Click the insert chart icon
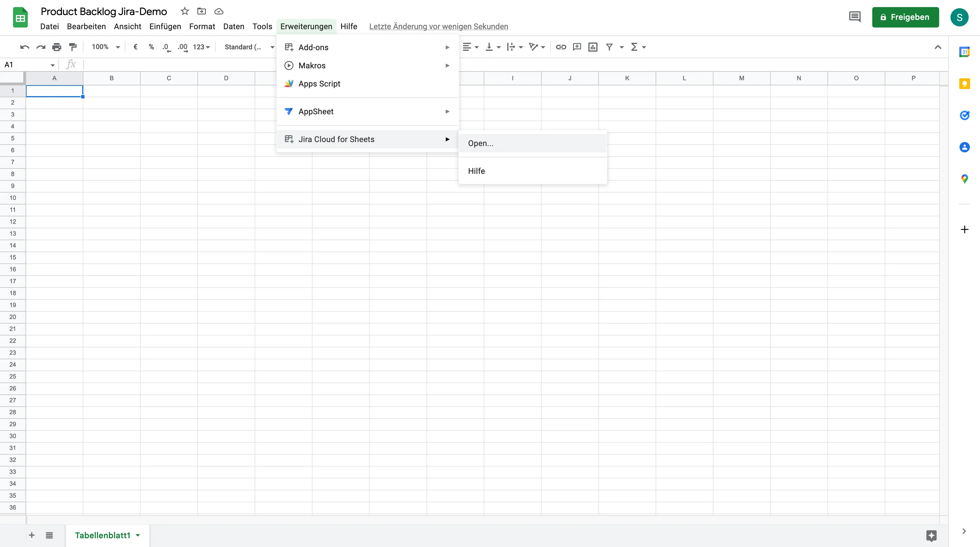 click(592, 47)
